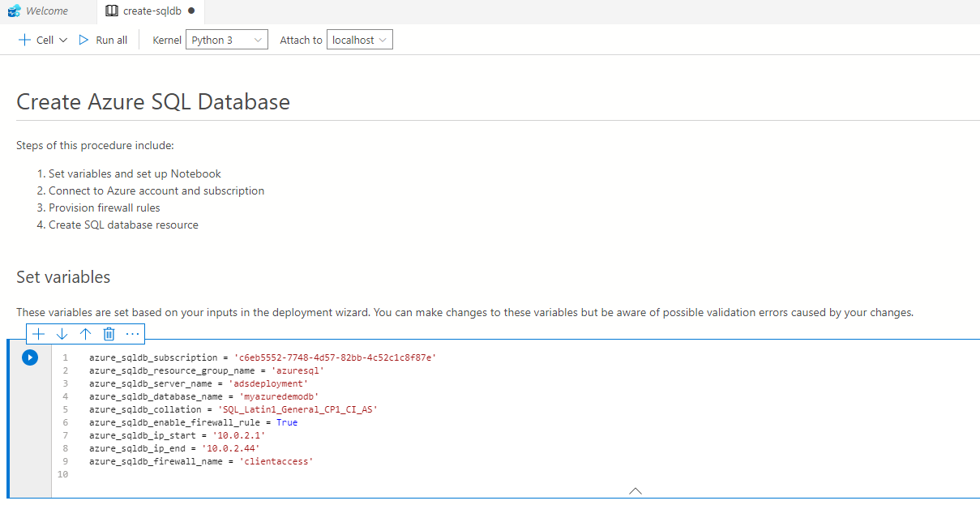Run all notebook cells
Screen dimensions: 980x505
pos(103,40)
